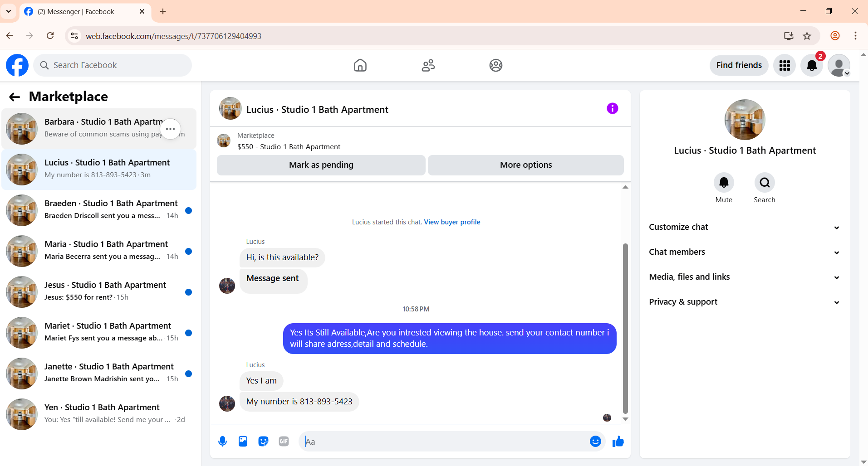Image resolution: width=868 pixels, height=466 pixels.
Task: Attach a photo using the image icon
Action: (x=243, y=441)
